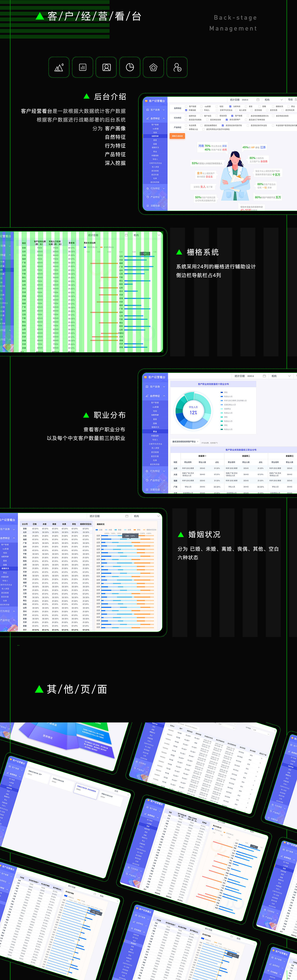Click the orange 清除已选标签 button

pyautogui.click(x=177, y=136)
